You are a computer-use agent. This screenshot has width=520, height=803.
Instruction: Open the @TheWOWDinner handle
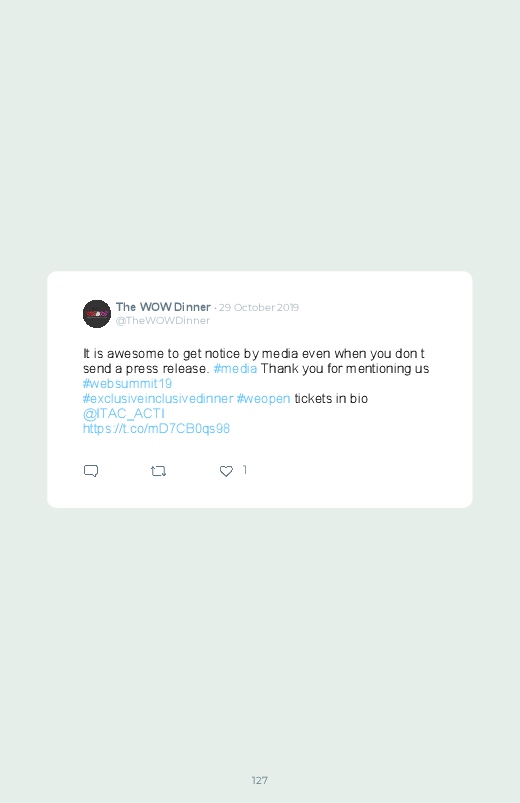click(162, 321)
